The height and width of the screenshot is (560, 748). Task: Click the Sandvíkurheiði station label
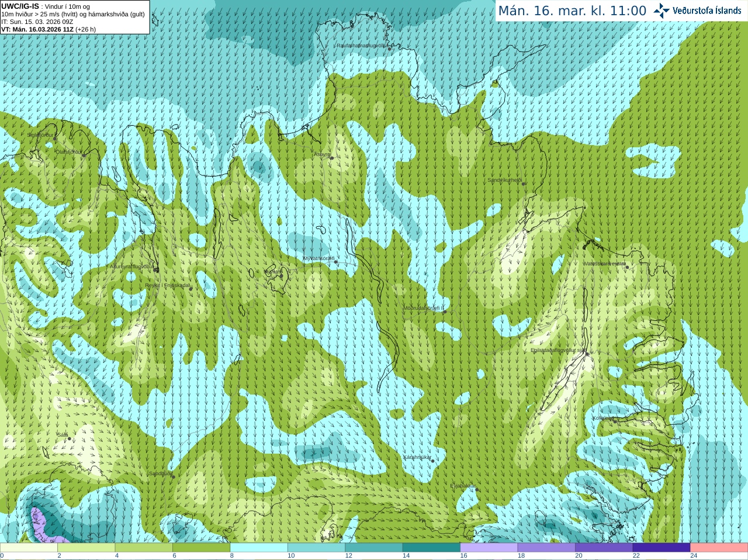(505, 180)
